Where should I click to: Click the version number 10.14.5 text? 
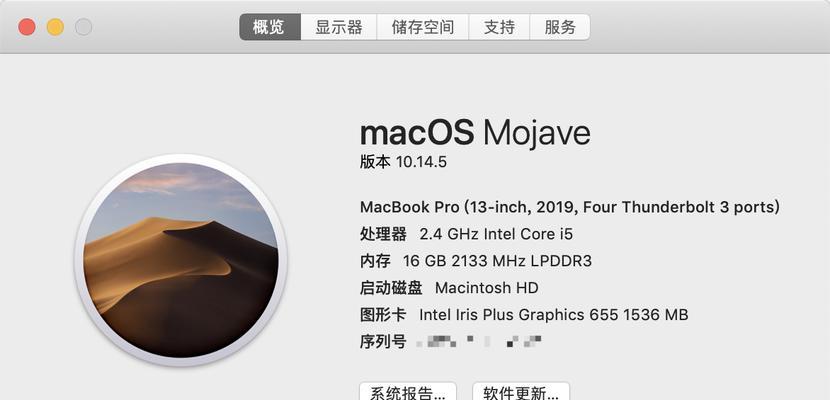tap(421, 162)
